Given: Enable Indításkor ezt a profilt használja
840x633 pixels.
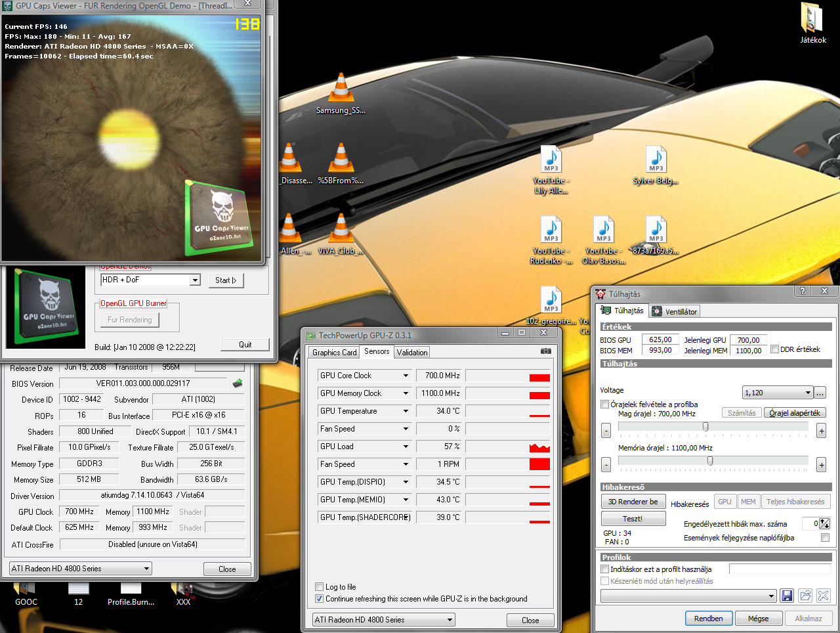Looking at the screenshot, I should point(604,569).
